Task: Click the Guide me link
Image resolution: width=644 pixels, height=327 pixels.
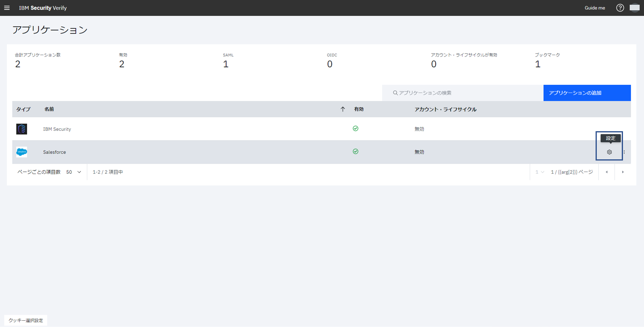Action: tap(595, 8)
